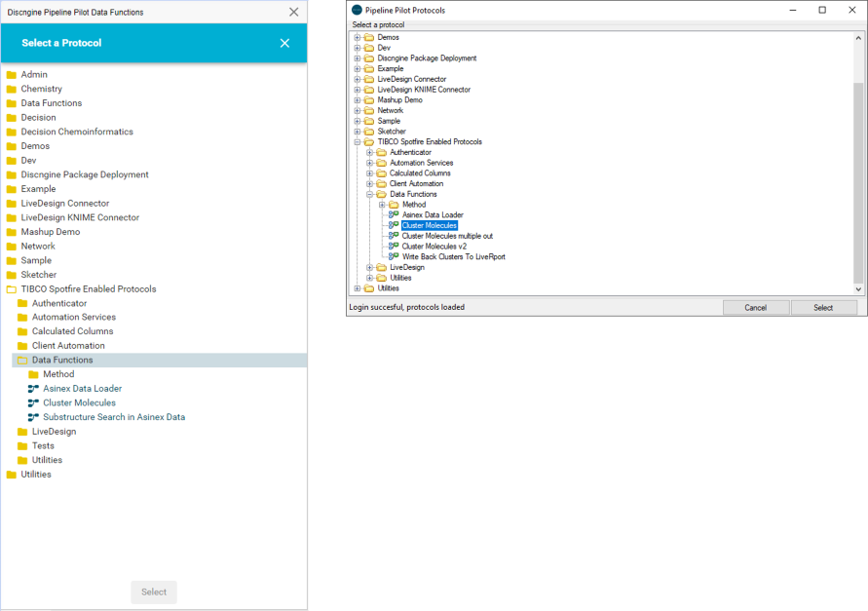Click the Asinex Data Loader protocol icon in Pipeline Pilot Protocols window
Viewport: 868px width, 611px height.
[394, 214]
